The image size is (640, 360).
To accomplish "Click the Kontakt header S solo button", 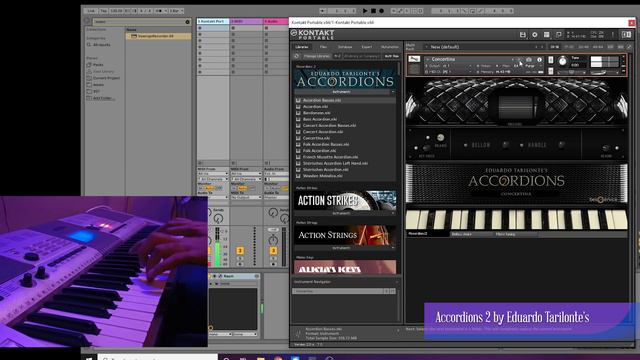I will 551,60.
